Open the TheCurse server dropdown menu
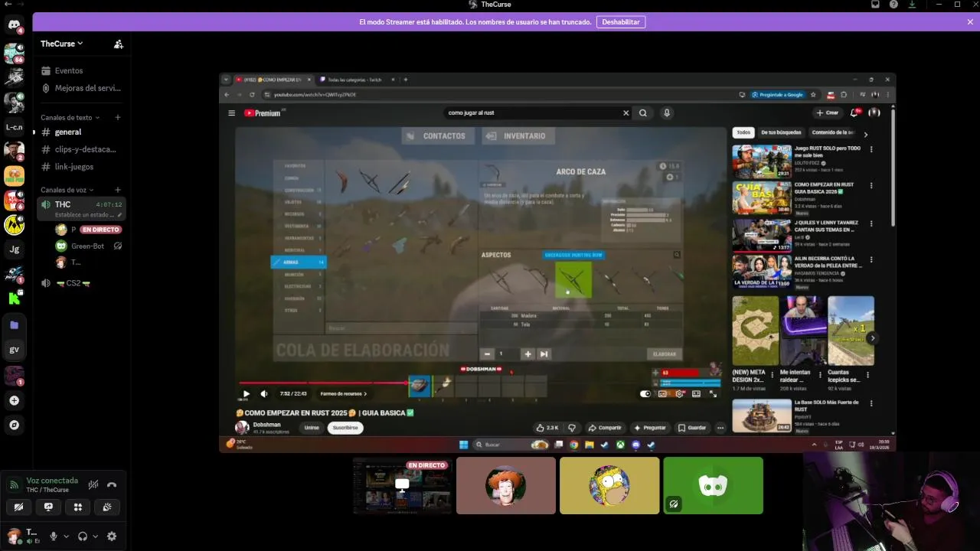The image size is (980, 551). tap(62, 44)
